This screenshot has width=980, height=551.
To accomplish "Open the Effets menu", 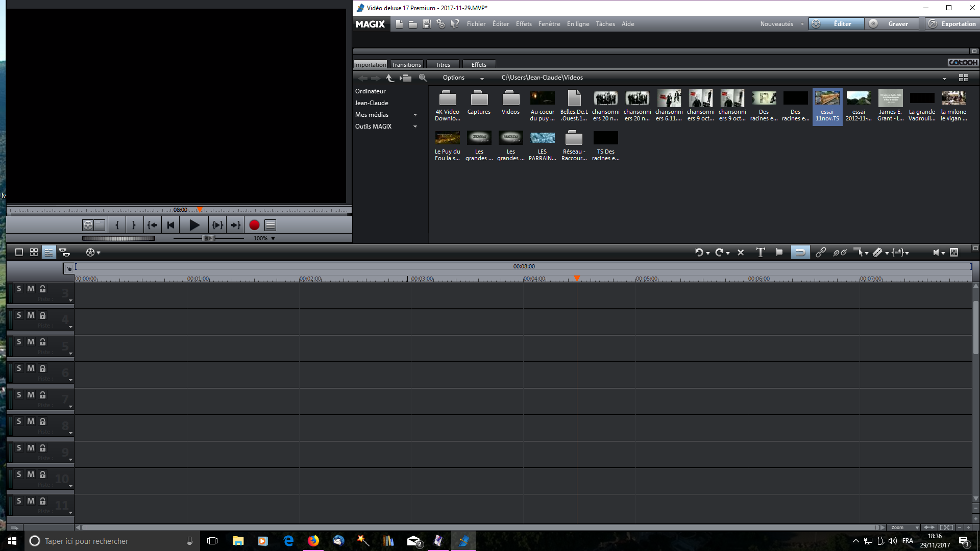I will coord(524,24).
